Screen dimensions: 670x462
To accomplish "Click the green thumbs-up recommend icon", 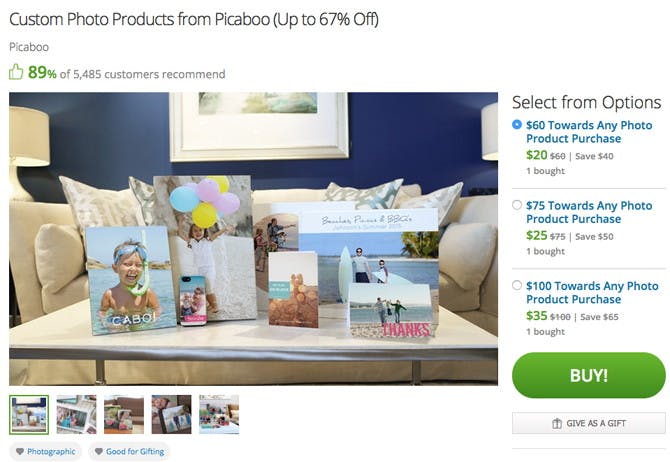I will (x=16, y=72).
